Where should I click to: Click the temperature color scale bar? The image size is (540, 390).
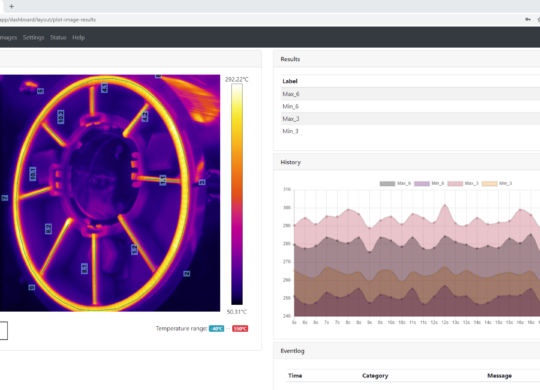[x=237, y=194]
